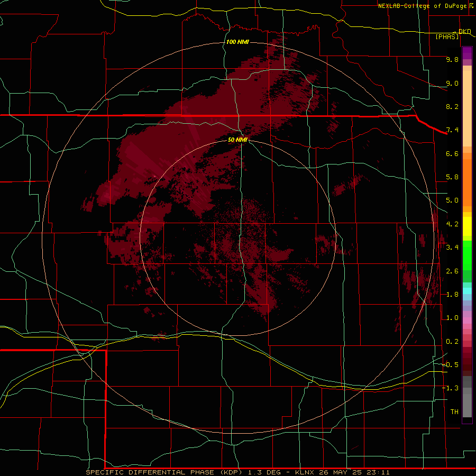The width and height of the screenshot is (476, 476).
Task: Click the "5.8" legend value
Action: tap(452, 177)
